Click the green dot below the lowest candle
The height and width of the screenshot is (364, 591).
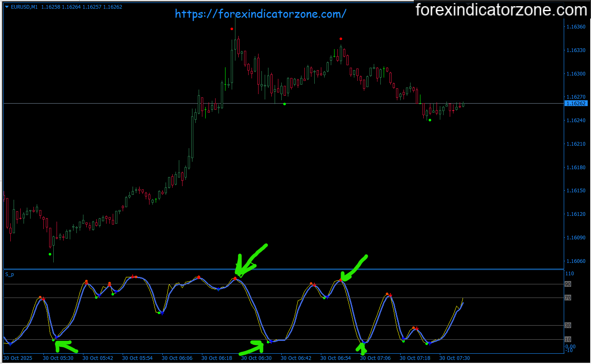(50, 254)
